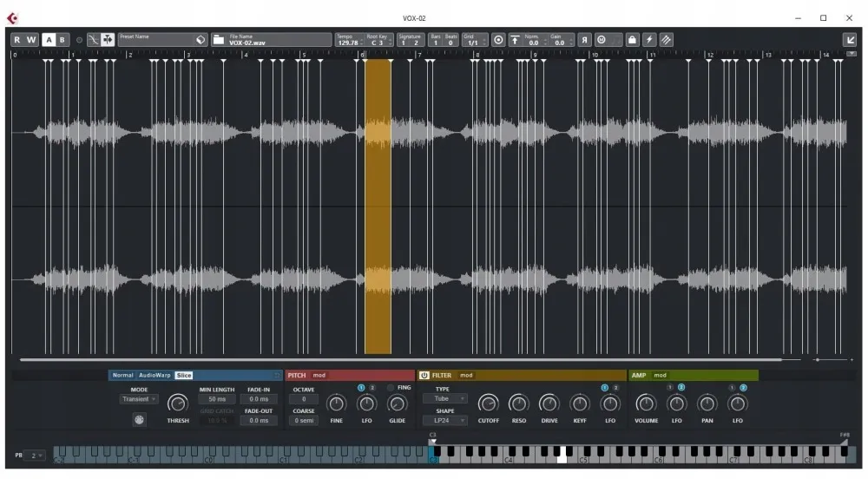Click the COARSE 0 semi field
Viewport: 868px width, 479px height.
click(x=303, y=420)
